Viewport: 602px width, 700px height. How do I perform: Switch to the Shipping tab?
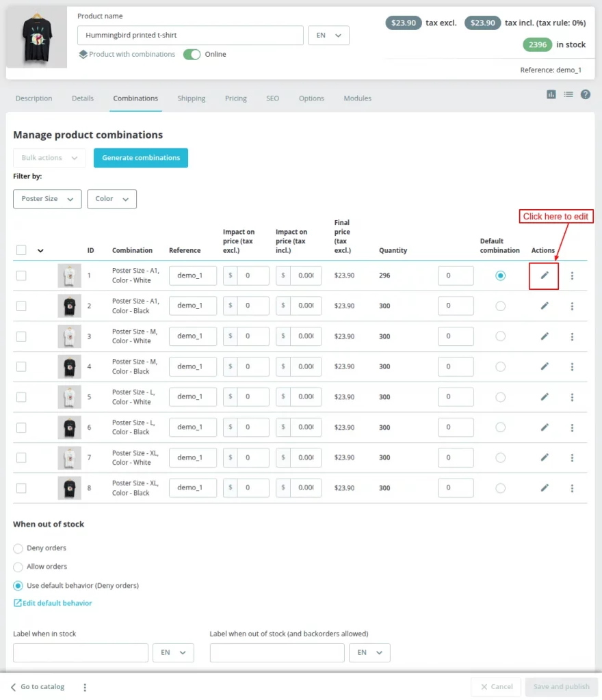coord(191,98)
